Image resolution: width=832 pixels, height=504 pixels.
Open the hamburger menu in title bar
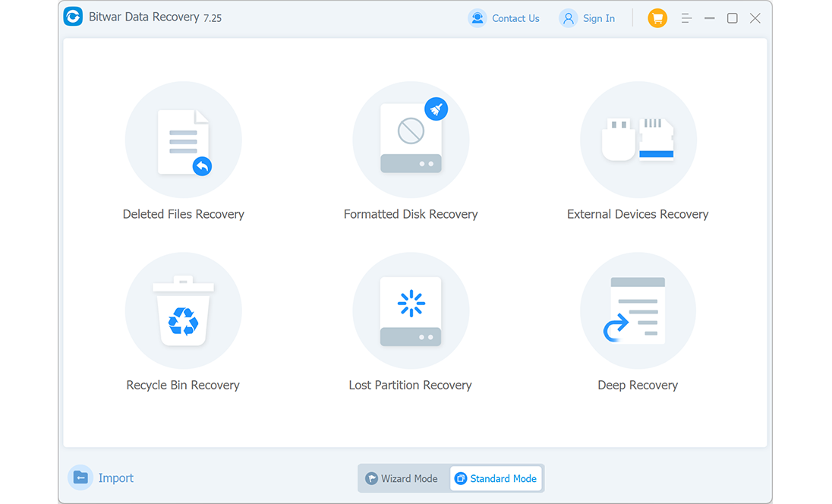pos(686,18)
